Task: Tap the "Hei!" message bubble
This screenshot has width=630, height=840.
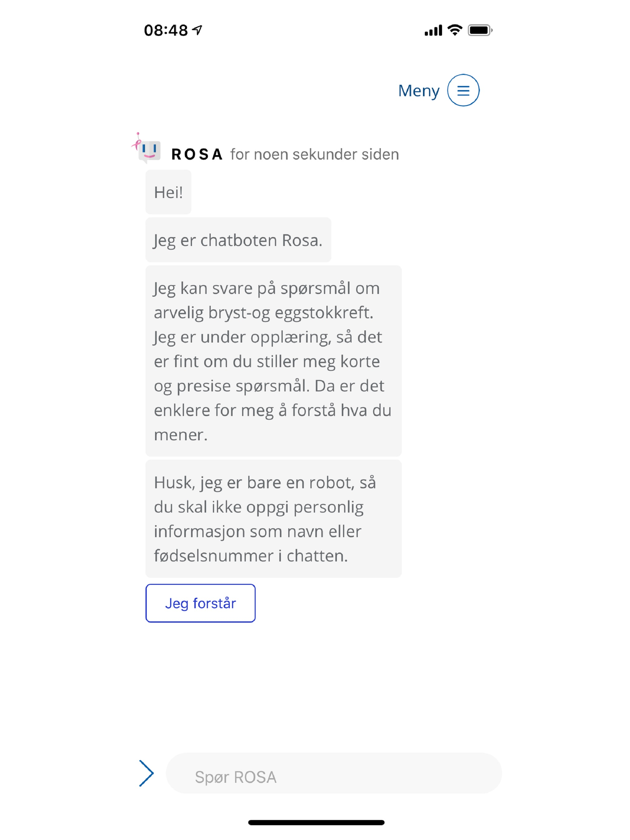Action: 168,192
